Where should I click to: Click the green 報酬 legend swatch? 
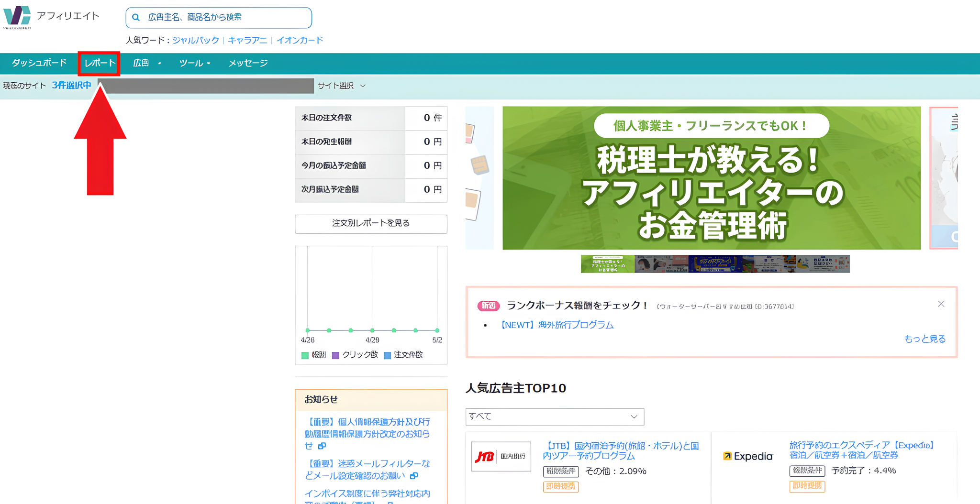tap(305, 355)
